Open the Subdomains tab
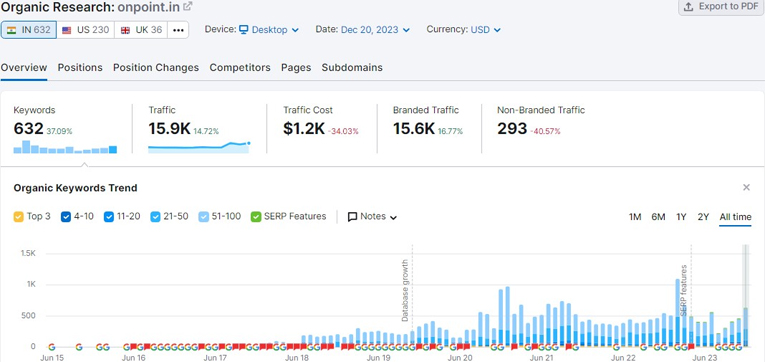The image size is (765, 362). point(352,68)
